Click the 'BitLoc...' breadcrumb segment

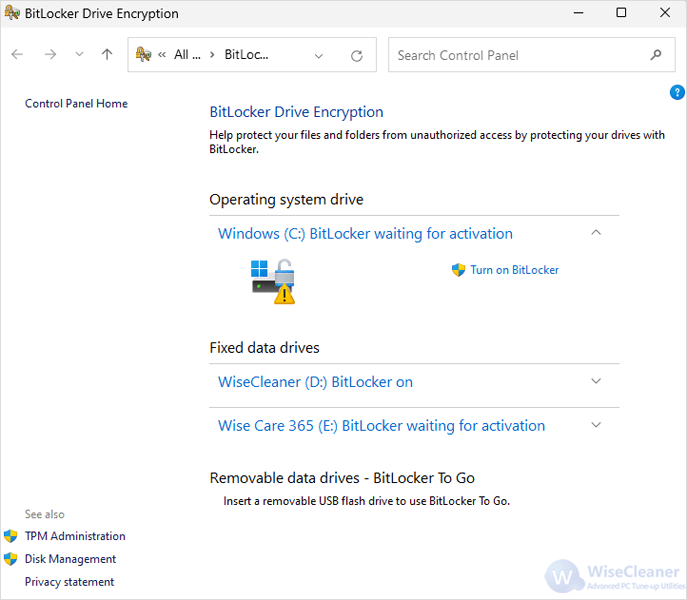click(x=246, y=54)
